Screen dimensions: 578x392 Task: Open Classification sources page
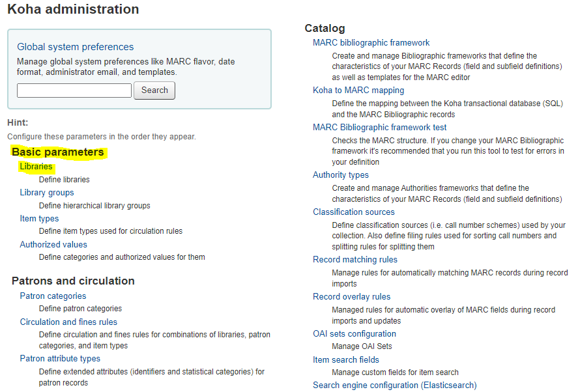tap(354, 212)
